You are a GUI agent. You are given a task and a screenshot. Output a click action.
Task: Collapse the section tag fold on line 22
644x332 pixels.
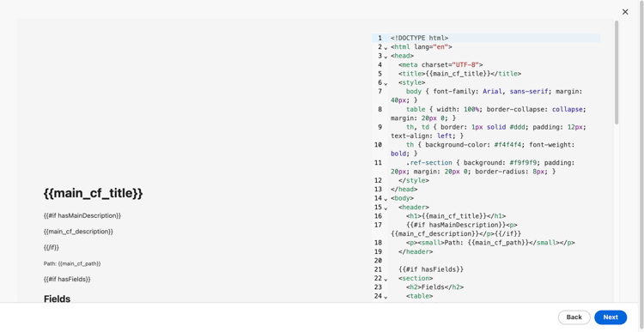tap(386, 279)
